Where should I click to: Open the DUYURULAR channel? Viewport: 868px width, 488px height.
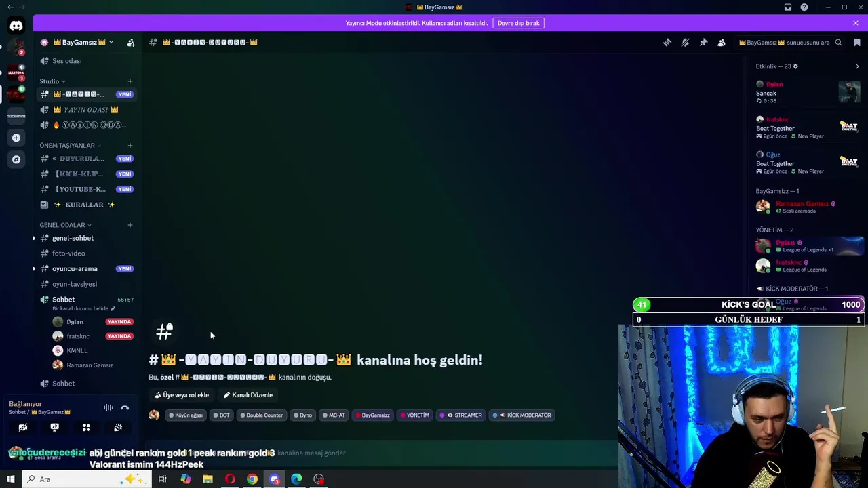click(x=87, y=159)
